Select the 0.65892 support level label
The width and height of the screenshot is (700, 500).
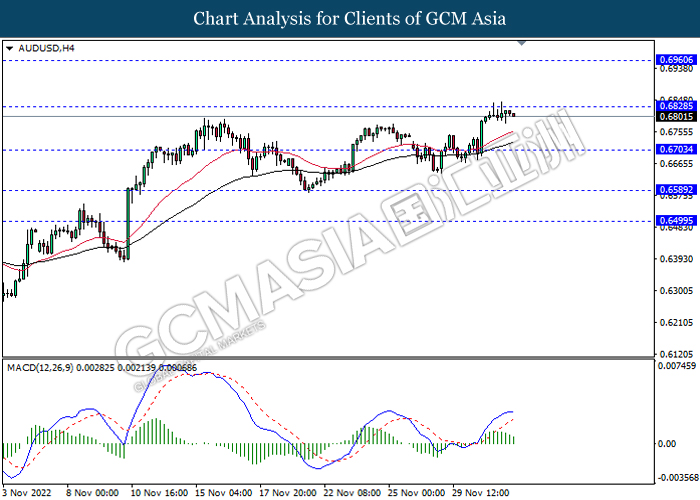(x=677, y=190)
